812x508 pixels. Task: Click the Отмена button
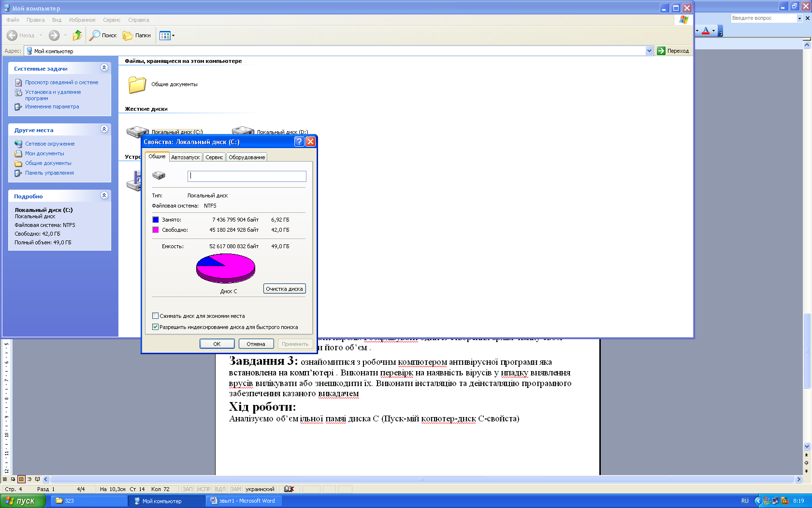[x=256, y=344]
